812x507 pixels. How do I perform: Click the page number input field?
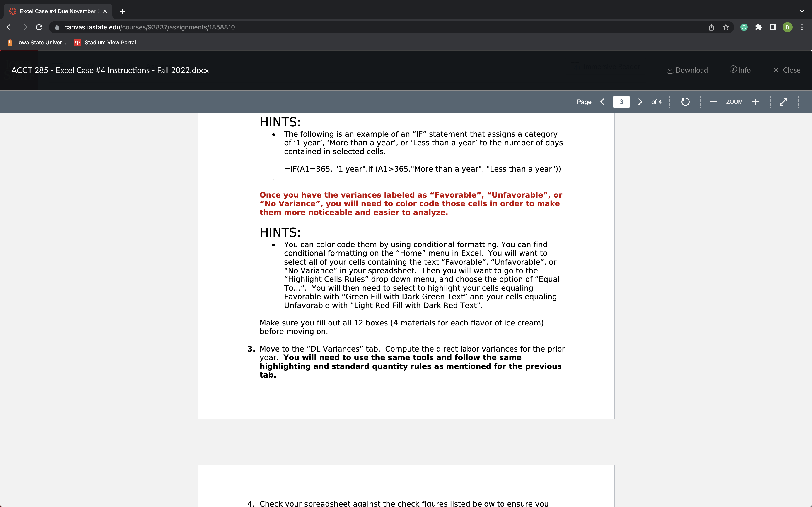pos(621,102)
